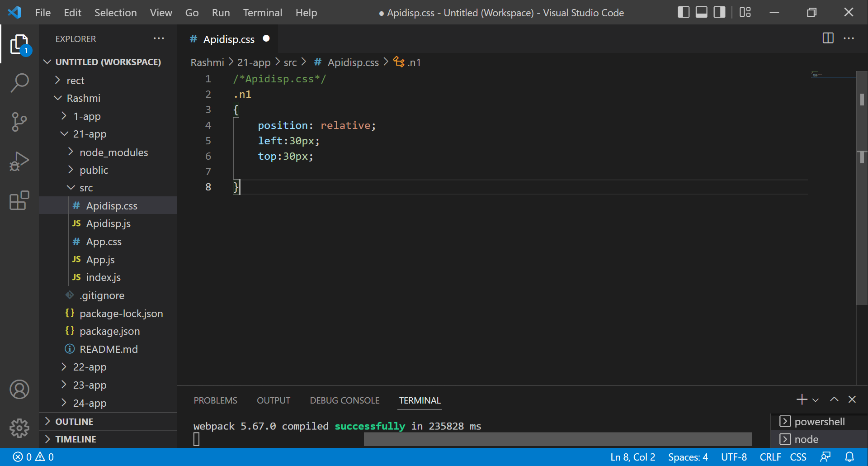Split the editor right
Screen dimensions: 868x466
tap(828, 38)
